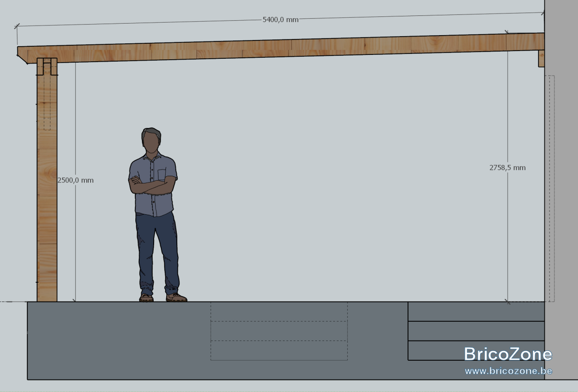Select the 5400,0 mm dimension label

[280, 19]
